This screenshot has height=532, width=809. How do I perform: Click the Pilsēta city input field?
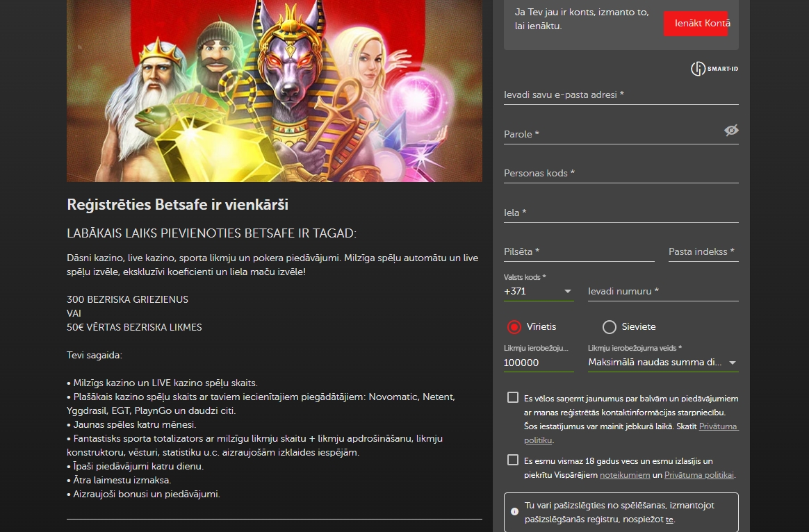(580, 252)
